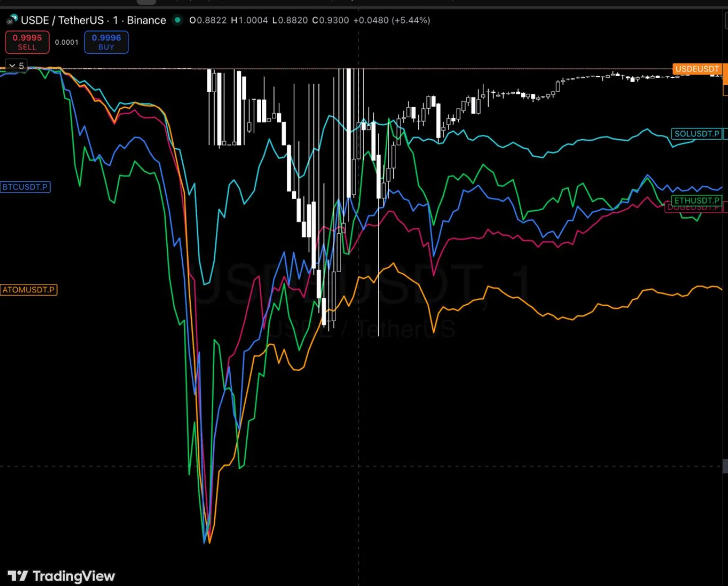Select the BTCUSDT.P series label
The width and height of the screenshot is (728, 586).
click(25, 187)
